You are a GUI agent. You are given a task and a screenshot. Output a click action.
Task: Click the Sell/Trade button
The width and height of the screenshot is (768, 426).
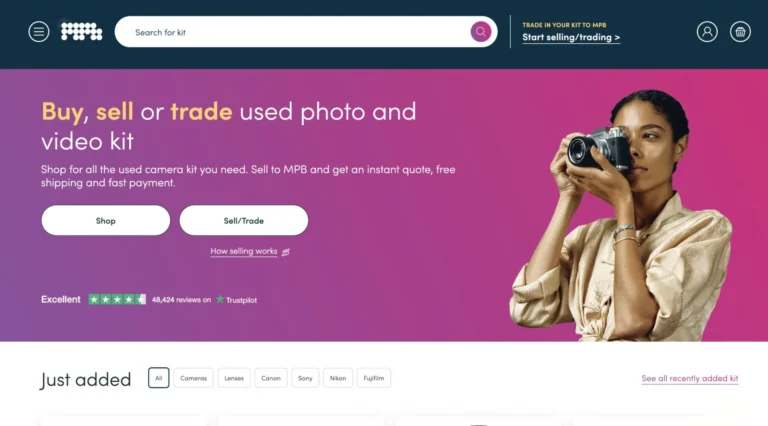244,220
